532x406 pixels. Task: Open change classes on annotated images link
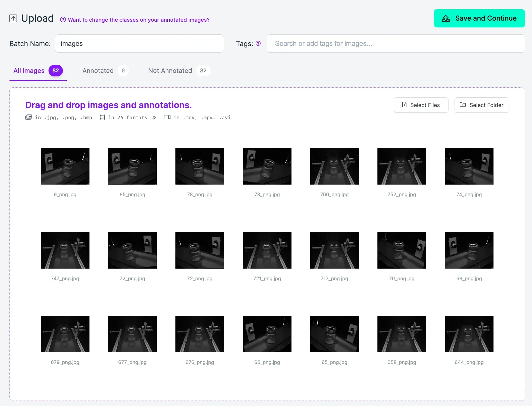(x=139, y=20)
